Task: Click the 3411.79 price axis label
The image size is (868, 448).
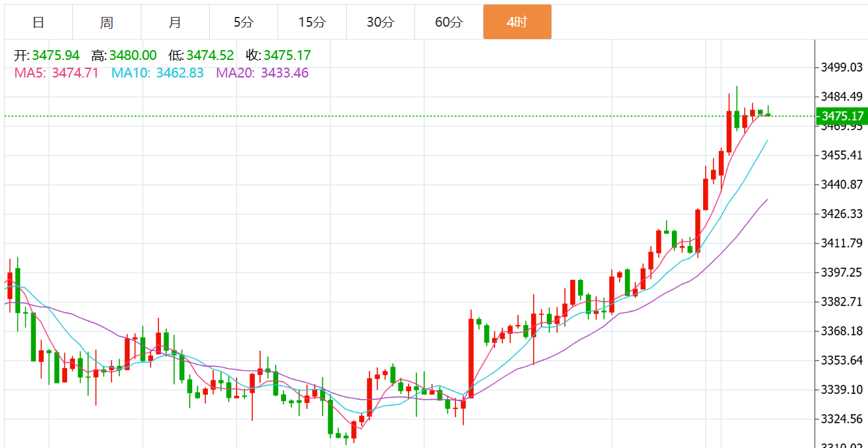Action: [x=841, y=243]
